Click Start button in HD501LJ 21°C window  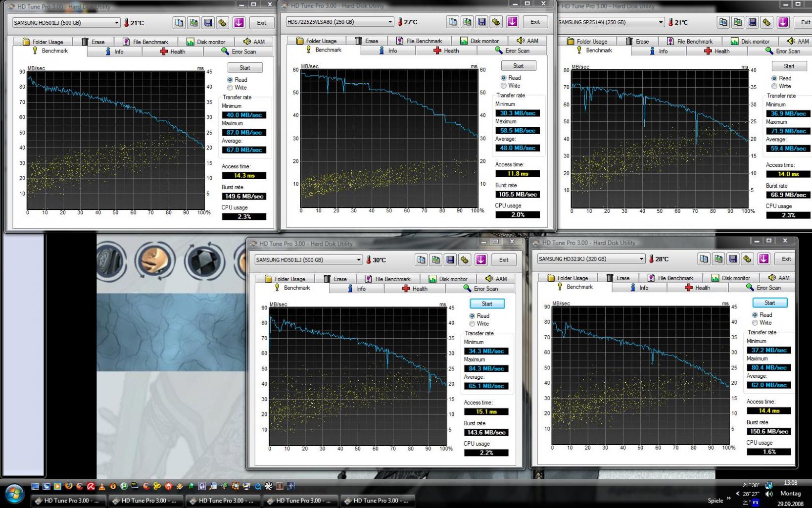(245, 68)
